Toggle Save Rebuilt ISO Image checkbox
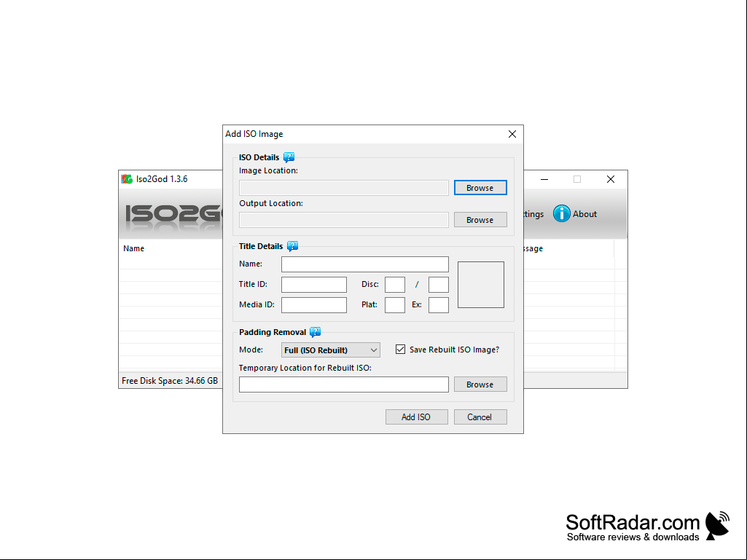This screenshot has height=560, width=747. (x=400, y=350)
